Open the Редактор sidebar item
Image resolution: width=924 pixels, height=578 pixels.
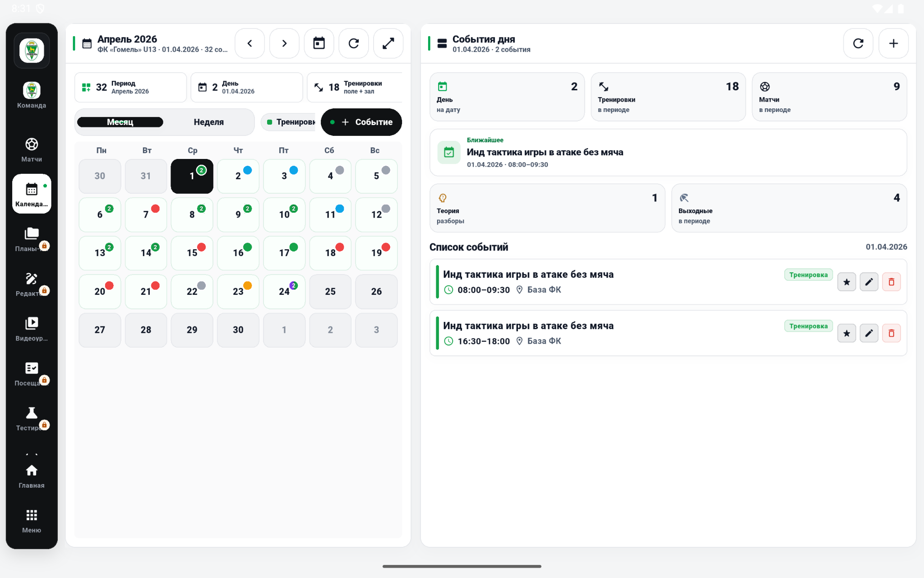(x=32, y=284)
